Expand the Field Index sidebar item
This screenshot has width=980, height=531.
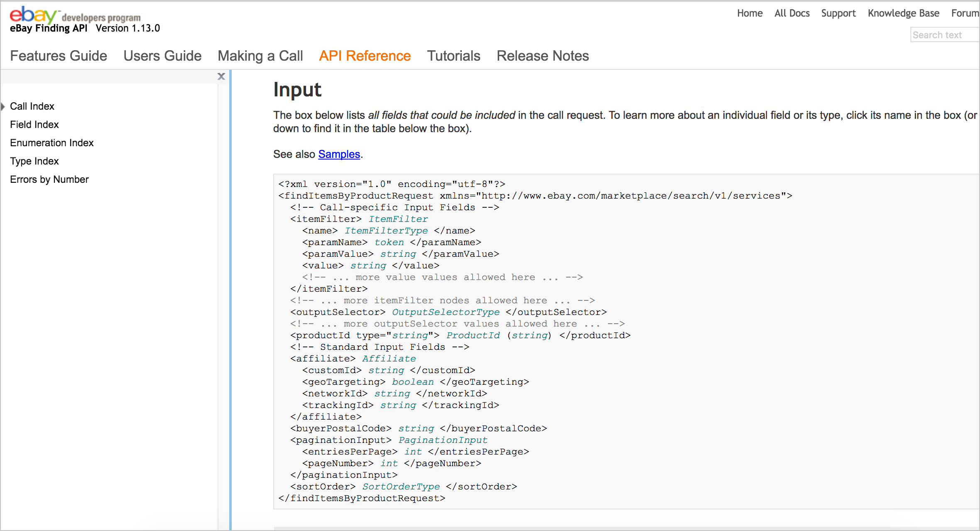pos(34,124)
